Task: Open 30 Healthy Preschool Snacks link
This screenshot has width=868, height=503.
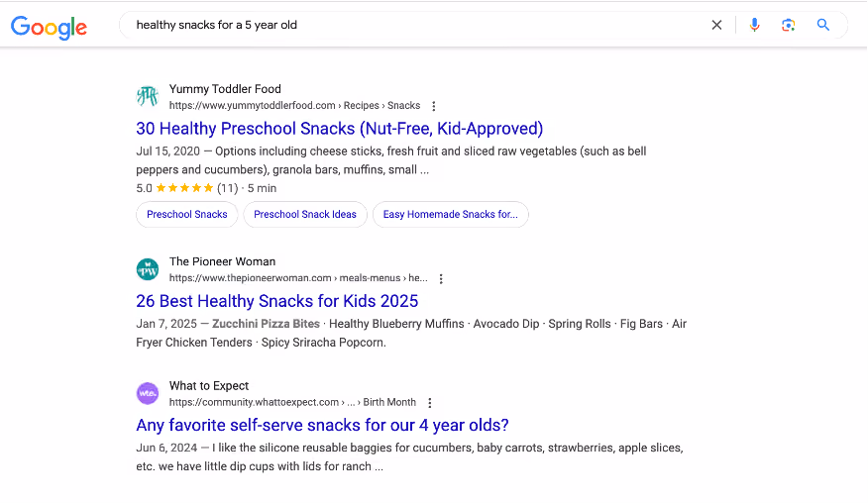Action: [339, 129]
